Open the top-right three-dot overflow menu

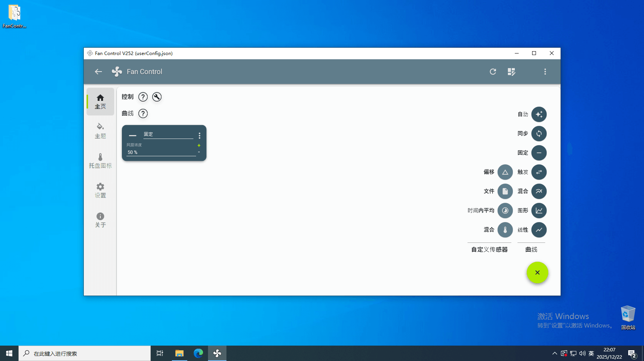(545, 72)
